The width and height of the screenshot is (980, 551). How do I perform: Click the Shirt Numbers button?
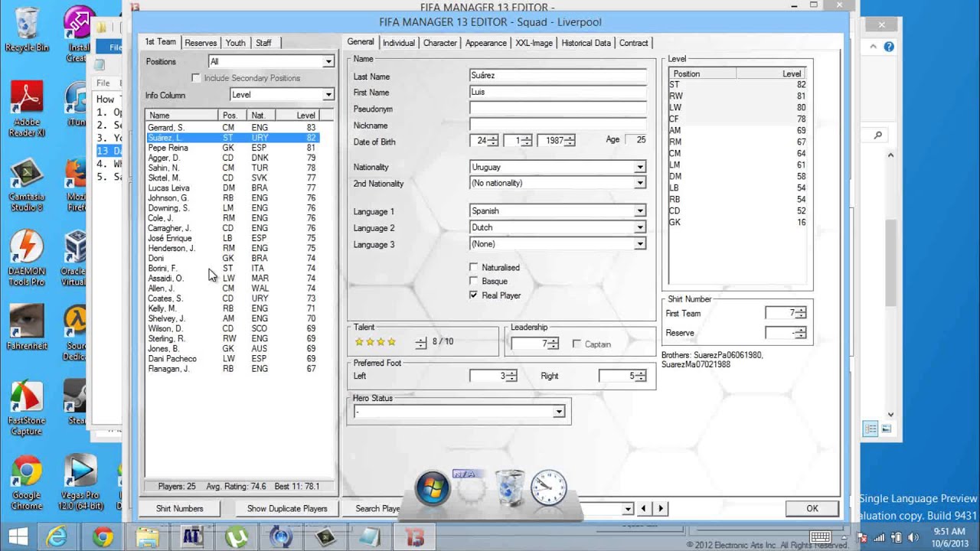point(180,508)
